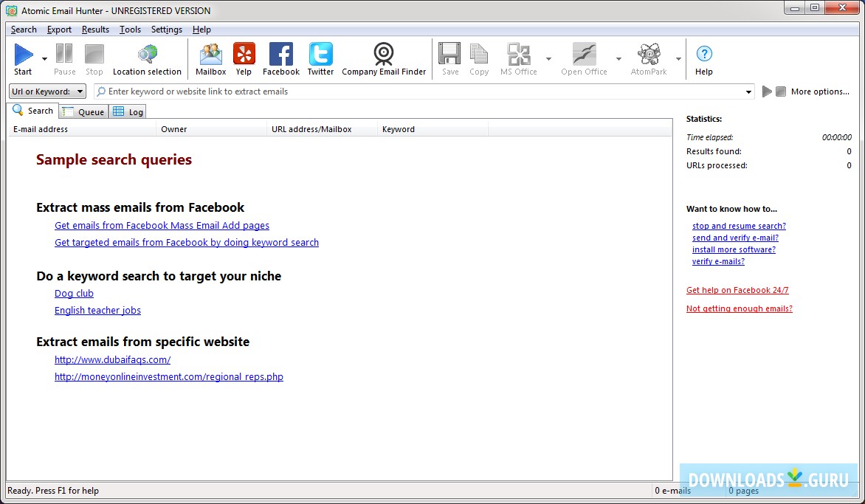
Task: Switch to the Search tab
Action: (x=33, y=110)
